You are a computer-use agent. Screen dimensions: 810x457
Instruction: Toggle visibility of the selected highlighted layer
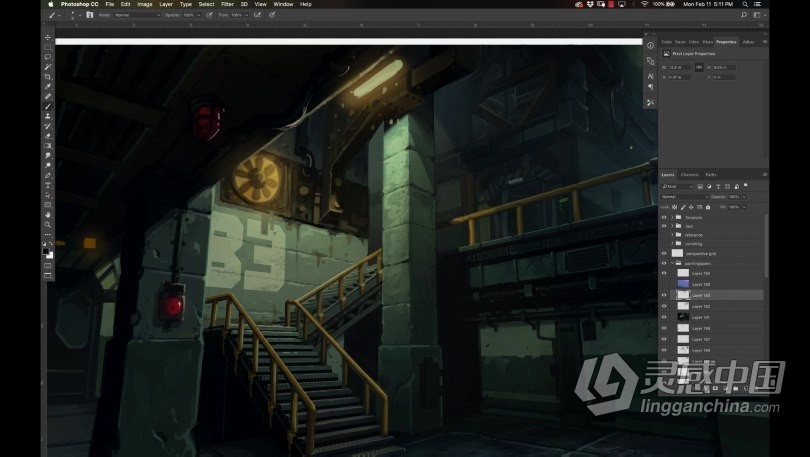pyautogui.click(x=664, y=295)
